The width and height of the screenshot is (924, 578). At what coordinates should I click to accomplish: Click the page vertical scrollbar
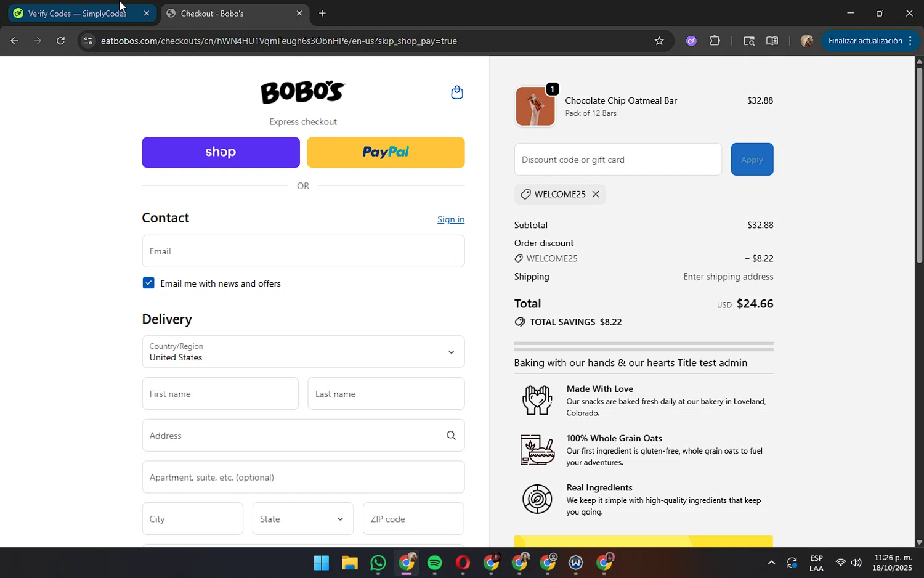(919, 166)
